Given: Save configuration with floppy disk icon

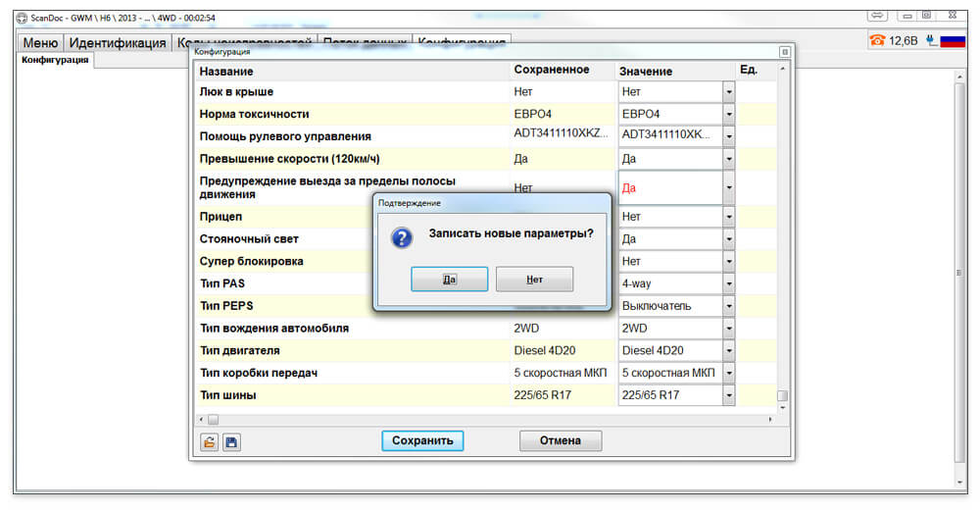Looking at the screenshot, I should (231, 442).
